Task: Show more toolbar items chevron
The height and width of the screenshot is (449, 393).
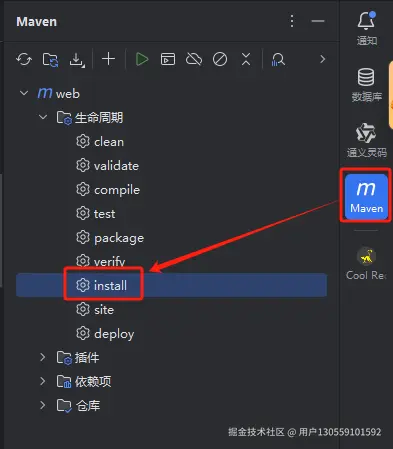Action: [x=322, y=59]
